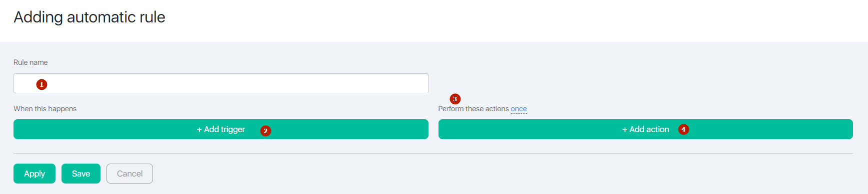Add a new trigger to the rule

pyautogui.click(x=221, y=129)
